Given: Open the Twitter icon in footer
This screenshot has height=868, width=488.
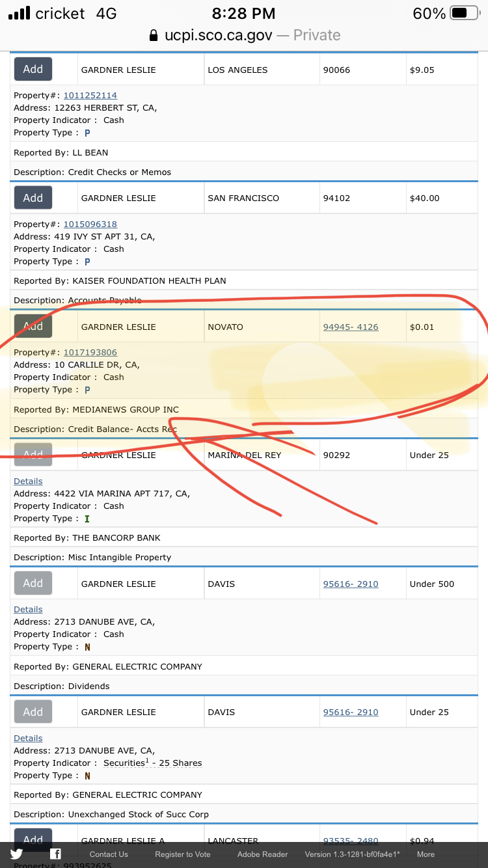Looking at the screenshot, I should coord(16,854).
